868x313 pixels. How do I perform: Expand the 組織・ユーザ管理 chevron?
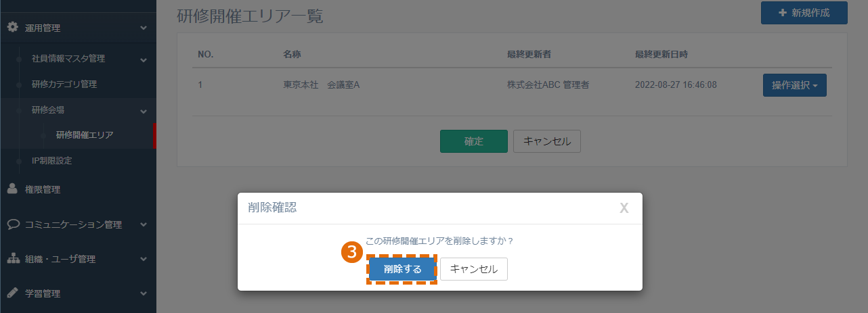(144, 259)
